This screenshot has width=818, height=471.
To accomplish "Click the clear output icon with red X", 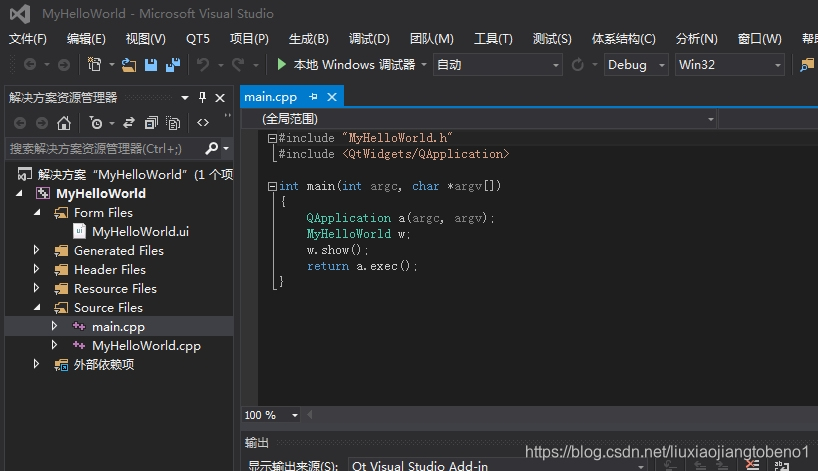I will pos(752,465).
